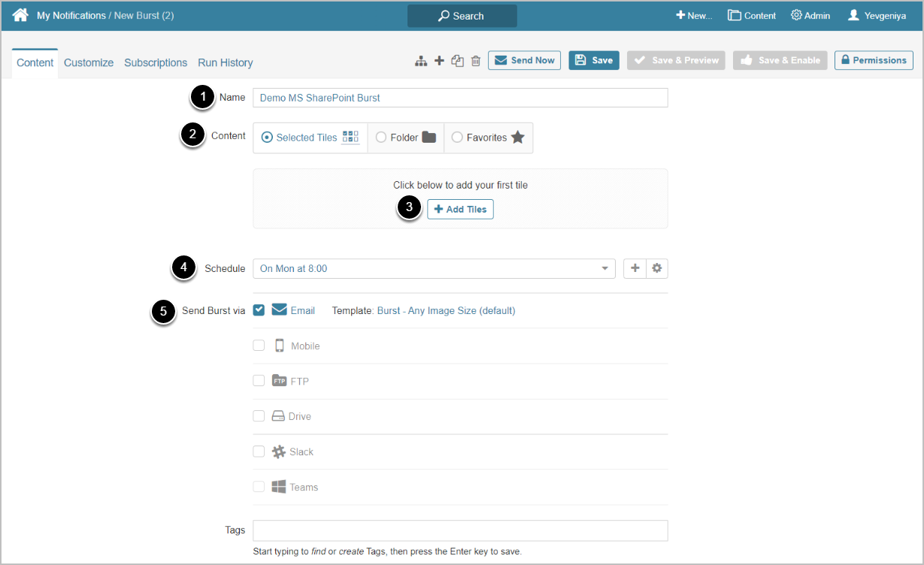The image size is (924, 565).
Task: Click the Email envelope icon
Action: tap(280, 310)
